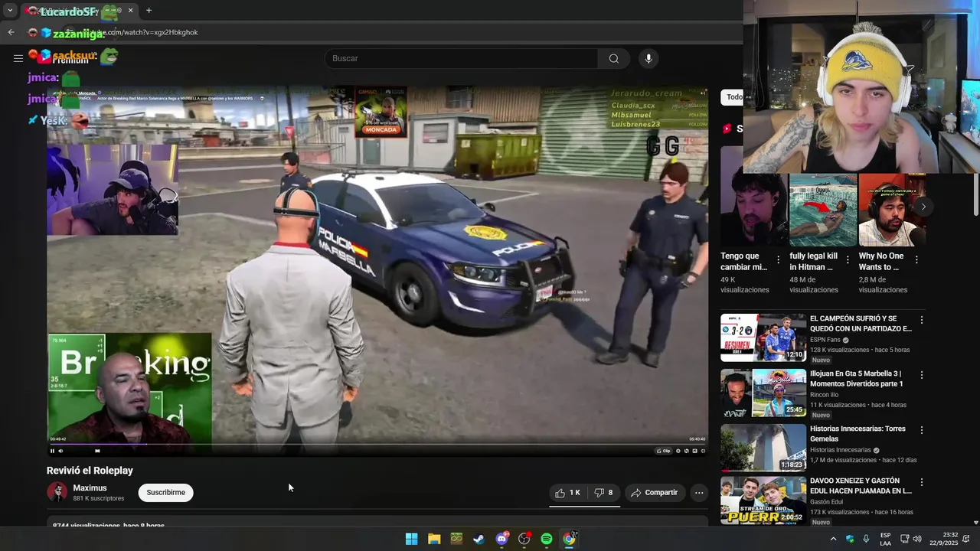
Task: Open options for 'Why No One Wants' short
Action: pos(916,260)
